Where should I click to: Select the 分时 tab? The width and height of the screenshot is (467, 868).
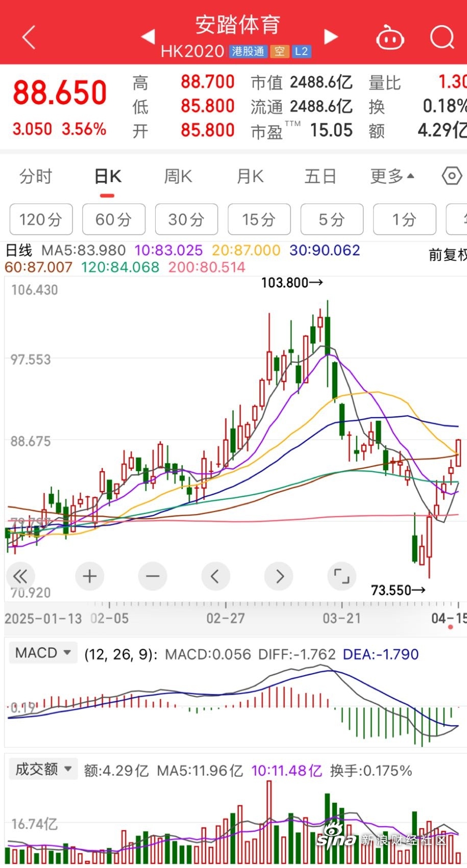36,176
